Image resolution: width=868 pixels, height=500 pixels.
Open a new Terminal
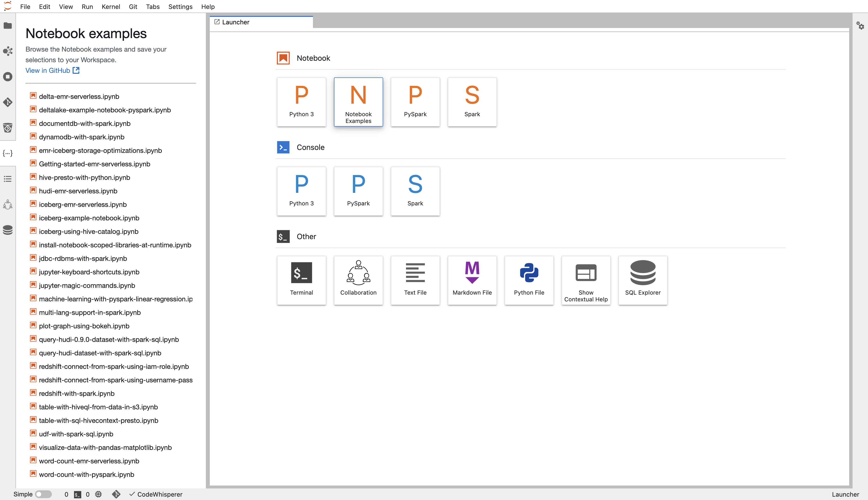(x=301, y=280)
